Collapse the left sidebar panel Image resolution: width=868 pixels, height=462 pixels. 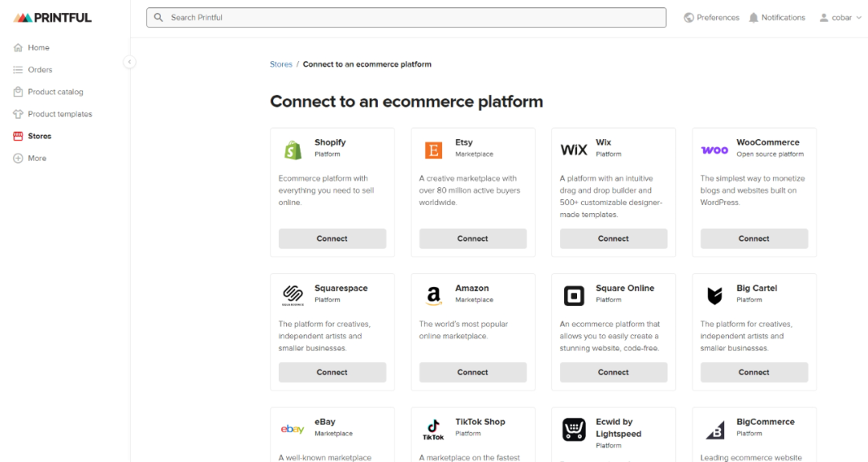click(x=129, y=62)
